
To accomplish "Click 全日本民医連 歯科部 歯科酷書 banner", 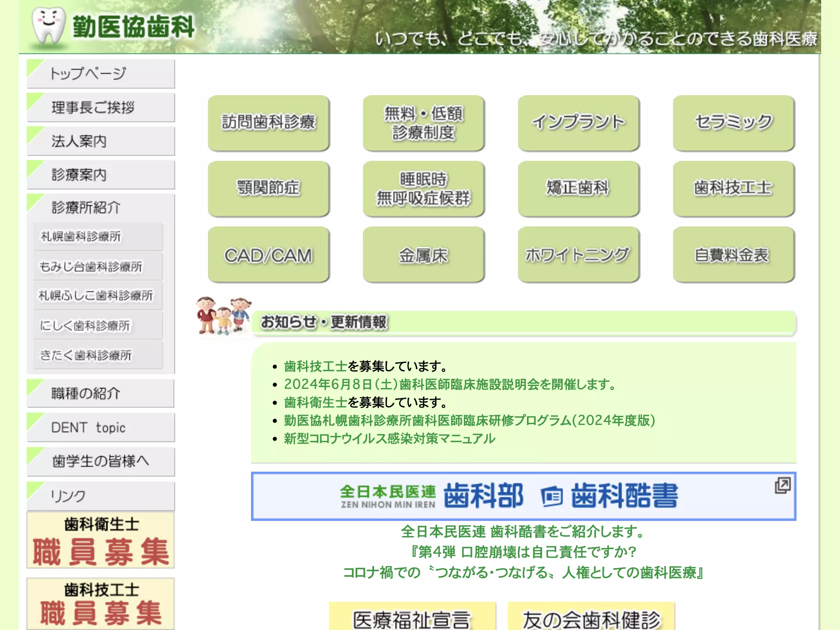I will [x=523, y=496].
